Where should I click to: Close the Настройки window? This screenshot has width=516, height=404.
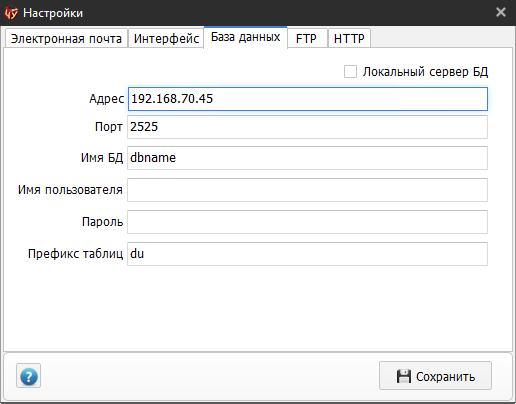coord(501,12)
